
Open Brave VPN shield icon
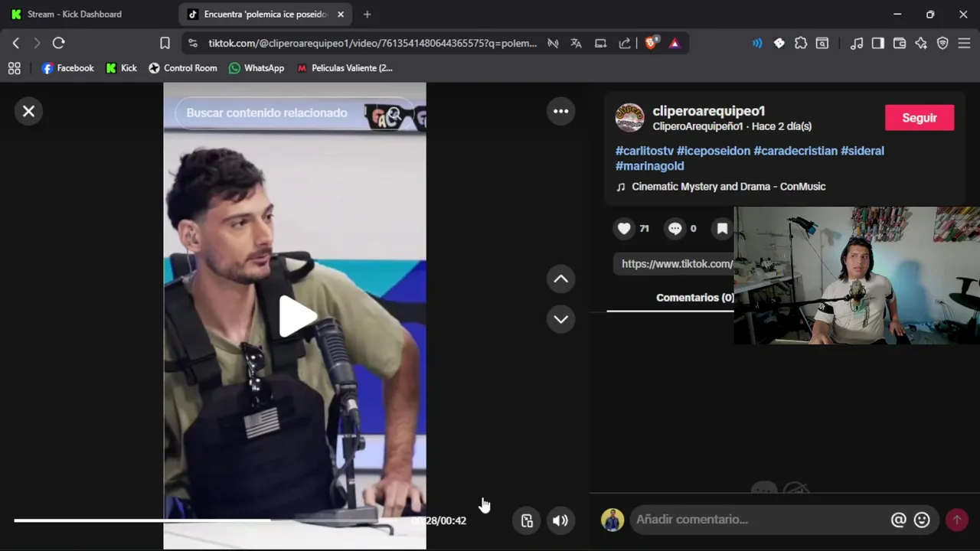click(x=943, y=44)
